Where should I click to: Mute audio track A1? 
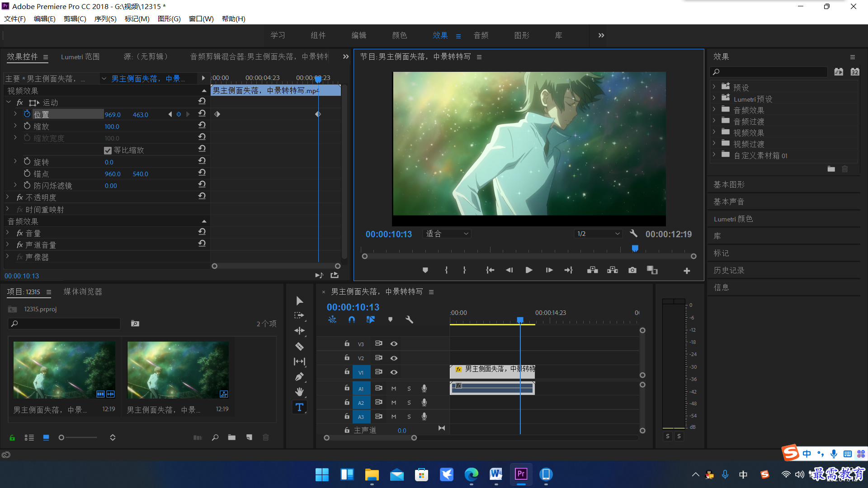(394, 389)
